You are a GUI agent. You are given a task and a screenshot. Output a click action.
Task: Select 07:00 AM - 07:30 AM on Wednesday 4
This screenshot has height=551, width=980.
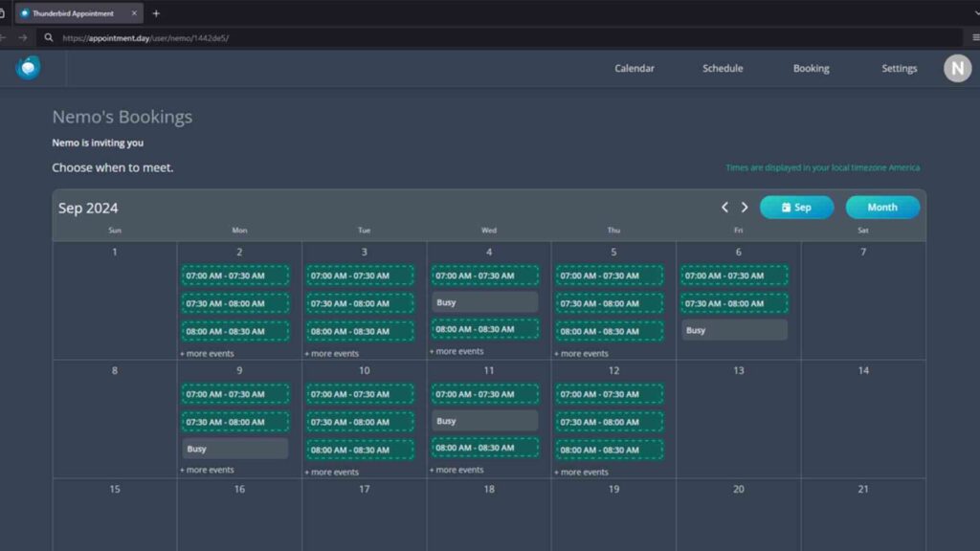[x=485, y=275]
